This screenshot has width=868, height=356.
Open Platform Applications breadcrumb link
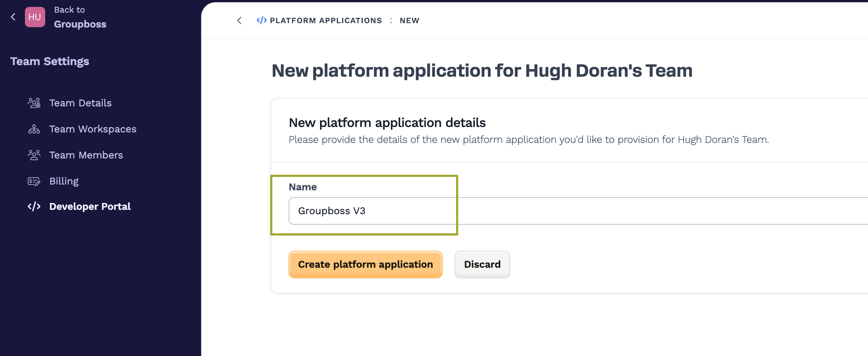point(326,21)
